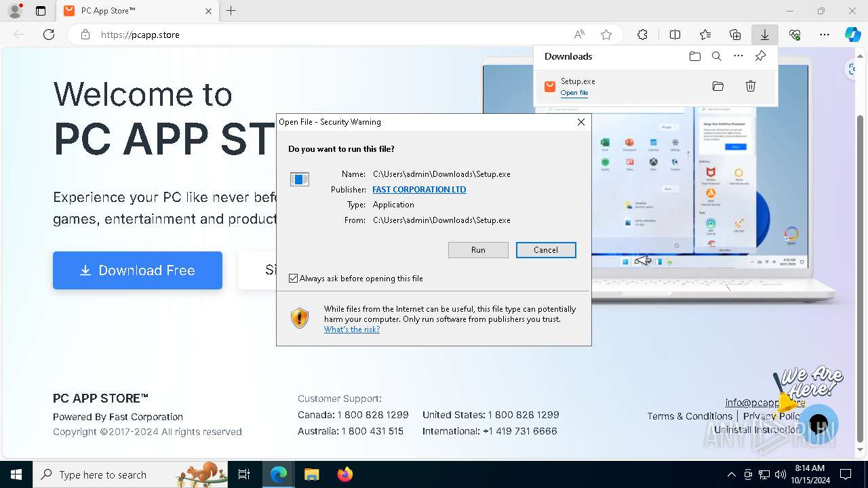868x488 pixels.
Task: Open the Windows Start menu
Action: pos(16,474)
